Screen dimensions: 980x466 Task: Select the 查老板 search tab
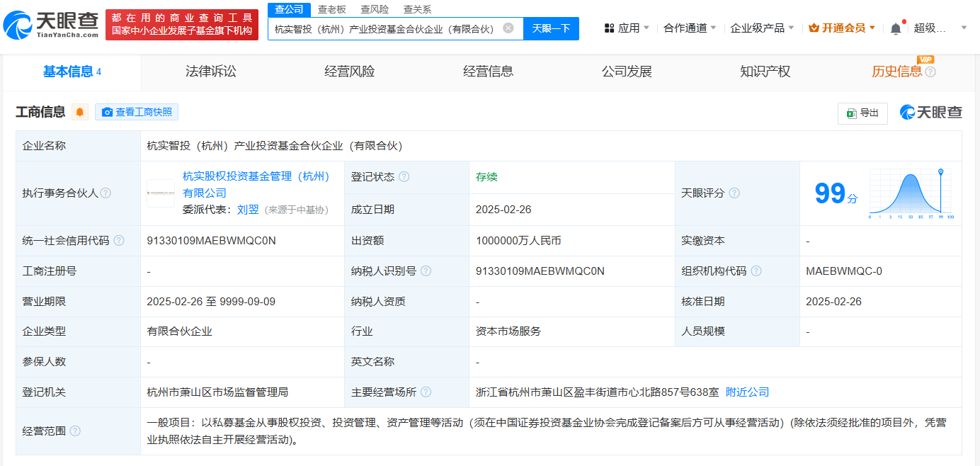point(331,9)
